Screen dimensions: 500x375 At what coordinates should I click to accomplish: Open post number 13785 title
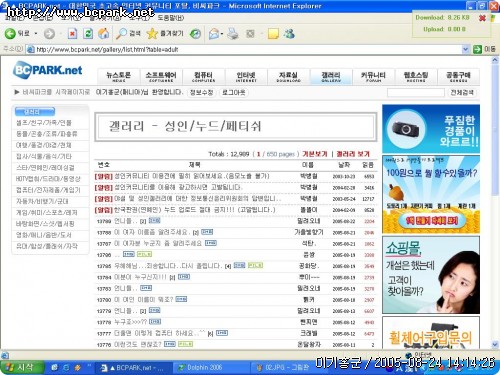[168, 266]
